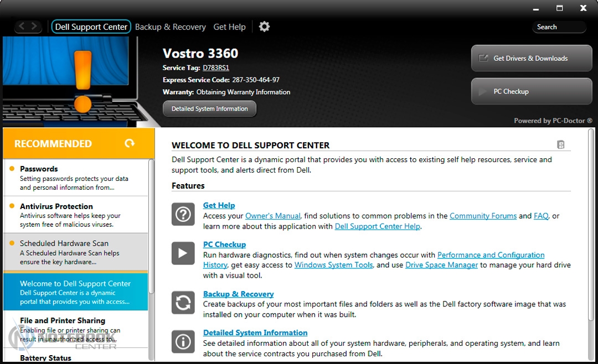Go forward using the right navigation arrow

point(35,27)
